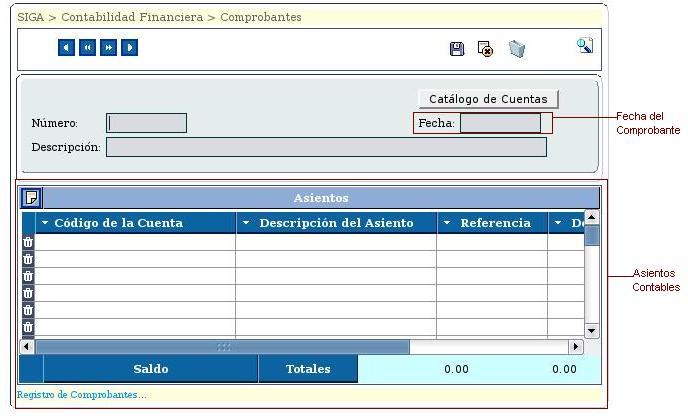Click the new row icon beside Asientos header
The height and width of the screenshot is (418, 688).
(x=31, y=197)
